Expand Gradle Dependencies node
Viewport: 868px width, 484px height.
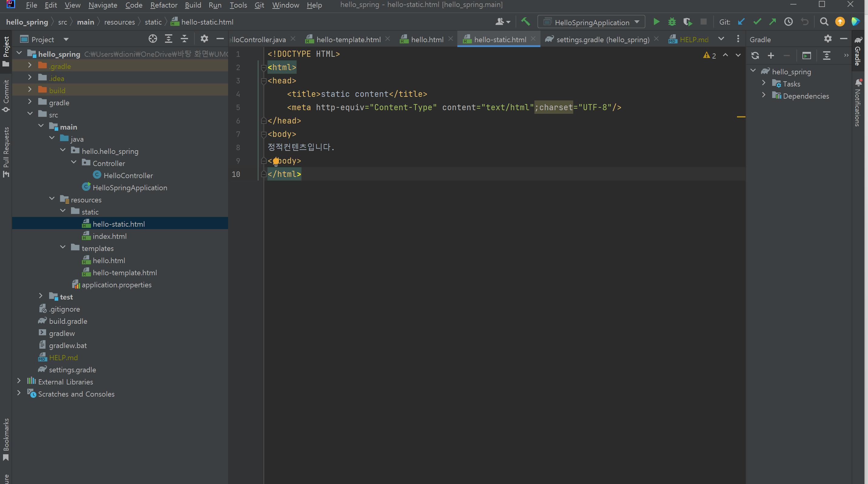[x=764, y=95]
